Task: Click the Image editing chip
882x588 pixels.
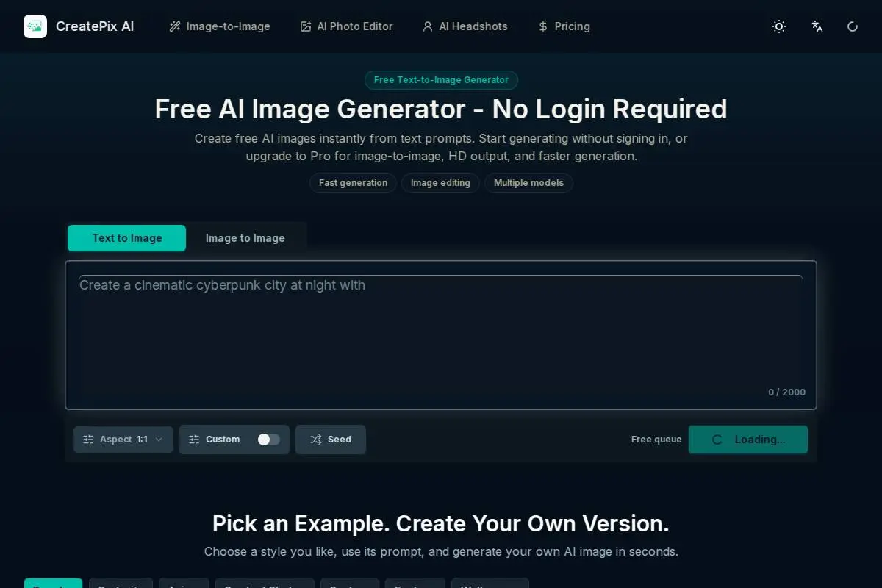Action: click(x=440, y=183)
